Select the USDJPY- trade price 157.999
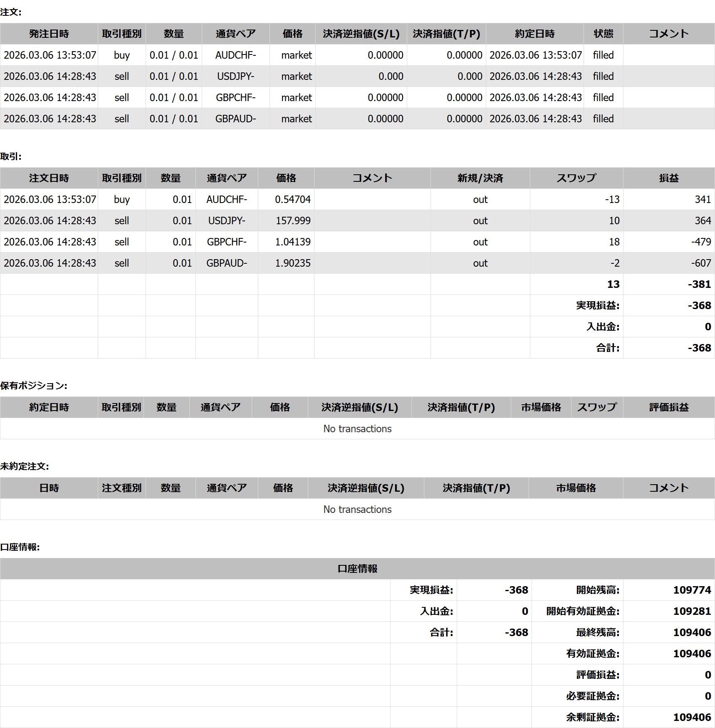 [293, 220]
